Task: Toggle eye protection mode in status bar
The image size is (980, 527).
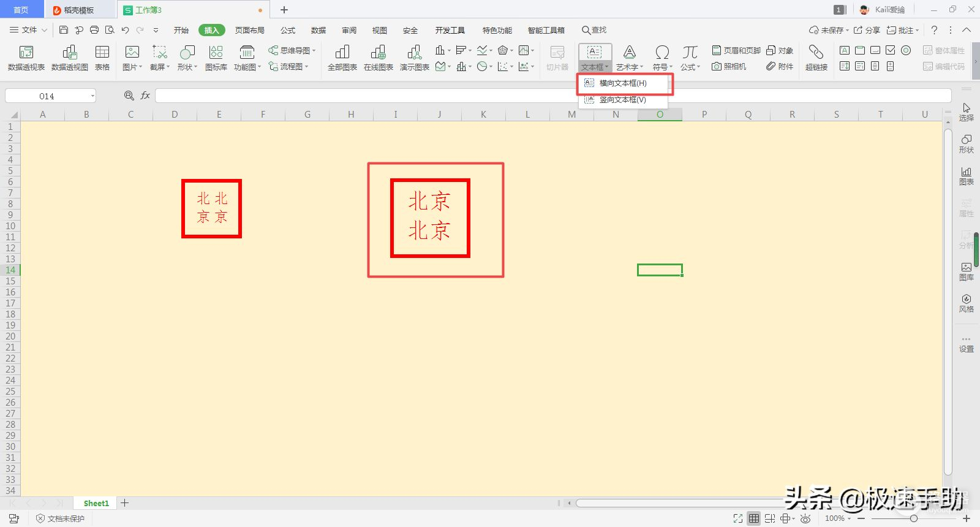Action: (x=805, y=518)
